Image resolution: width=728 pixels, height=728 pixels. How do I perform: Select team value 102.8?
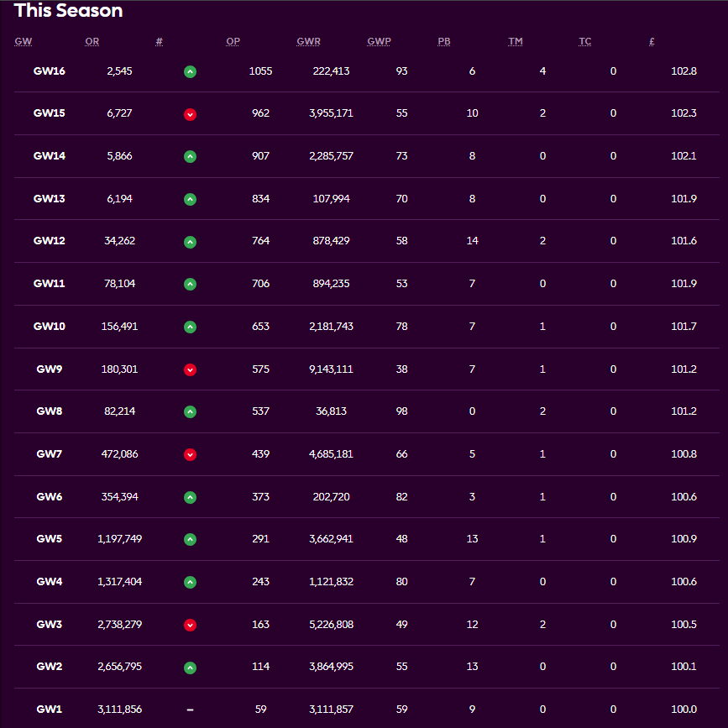point(683,71)
